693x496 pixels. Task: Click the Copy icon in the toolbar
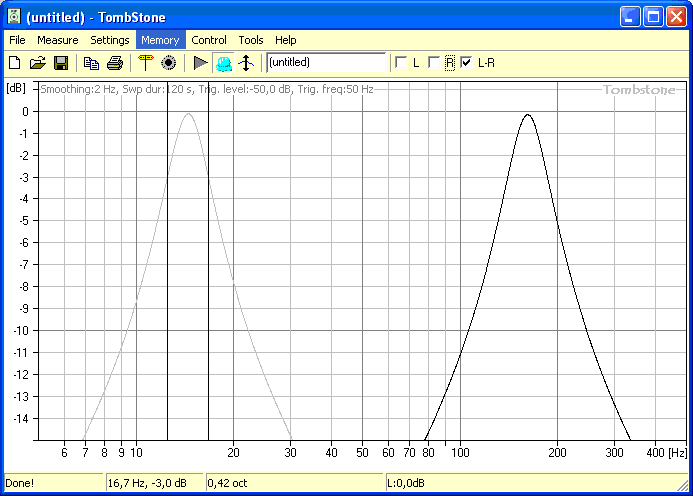[91, 63]
